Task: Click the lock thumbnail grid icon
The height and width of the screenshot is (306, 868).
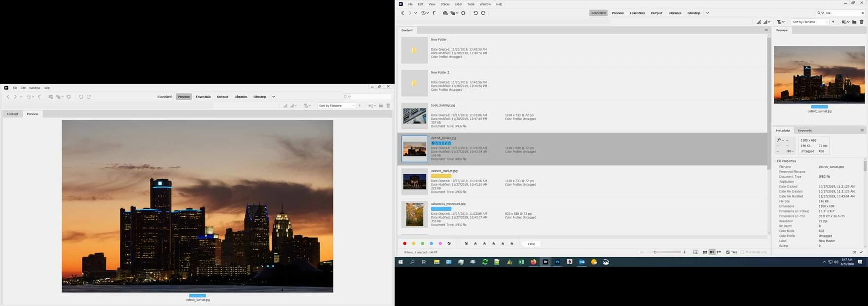Action: click(x=696, y=252)
